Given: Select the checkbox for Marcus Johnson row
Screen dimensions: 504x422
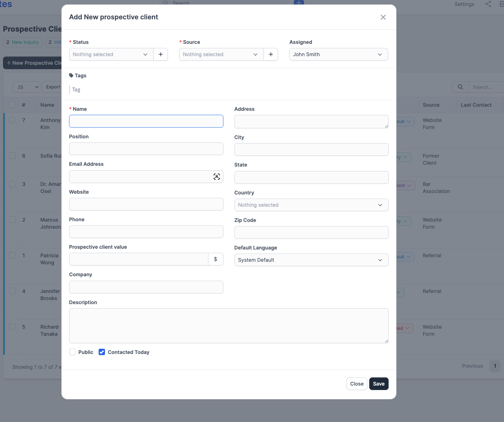Looking at the screenshot, I should pos(13,219).
